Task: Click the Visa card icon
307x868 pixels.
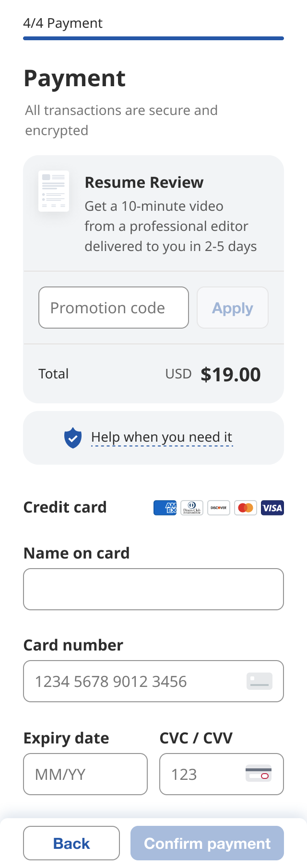Action: pos(272,508)
